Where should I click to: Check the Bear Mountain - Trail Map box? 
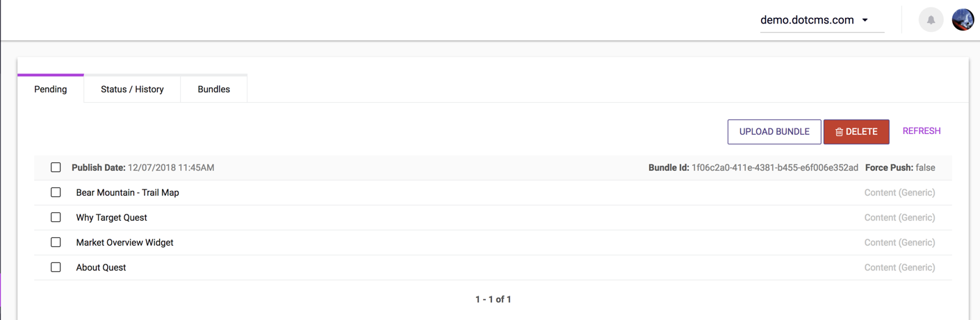click(56, 192)
